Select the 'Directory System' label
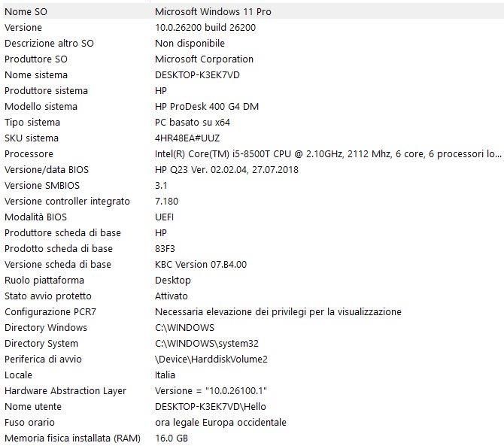Screen dimensions: 504x446 (41, 343)
